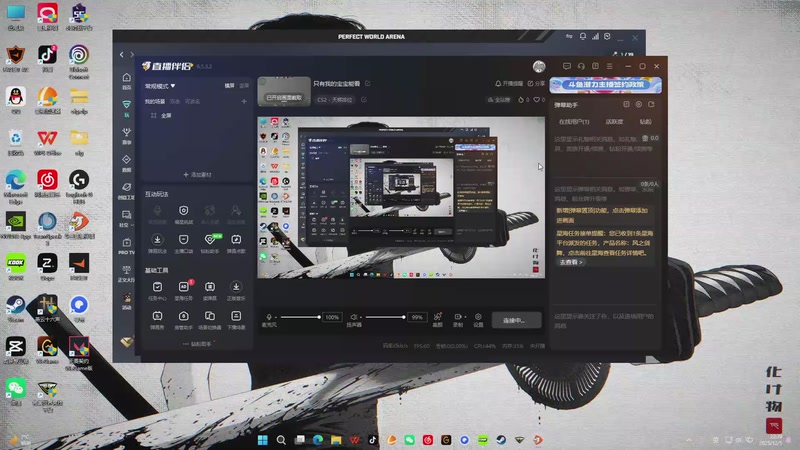Open the 正版音乐 licensed music tool
The height and width of the screenshot is (450, 800).
[236, 290]
